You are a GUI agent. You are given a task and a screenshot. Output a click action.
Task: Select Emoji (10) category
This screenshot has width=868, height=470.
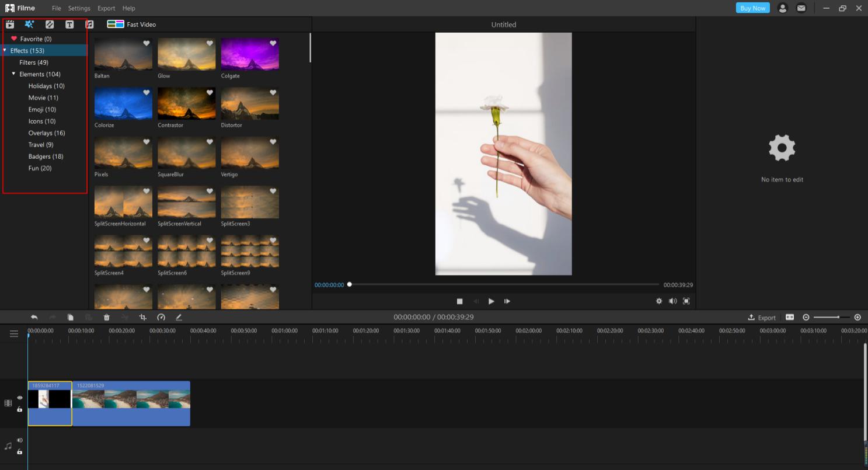(x=43, y=109)
